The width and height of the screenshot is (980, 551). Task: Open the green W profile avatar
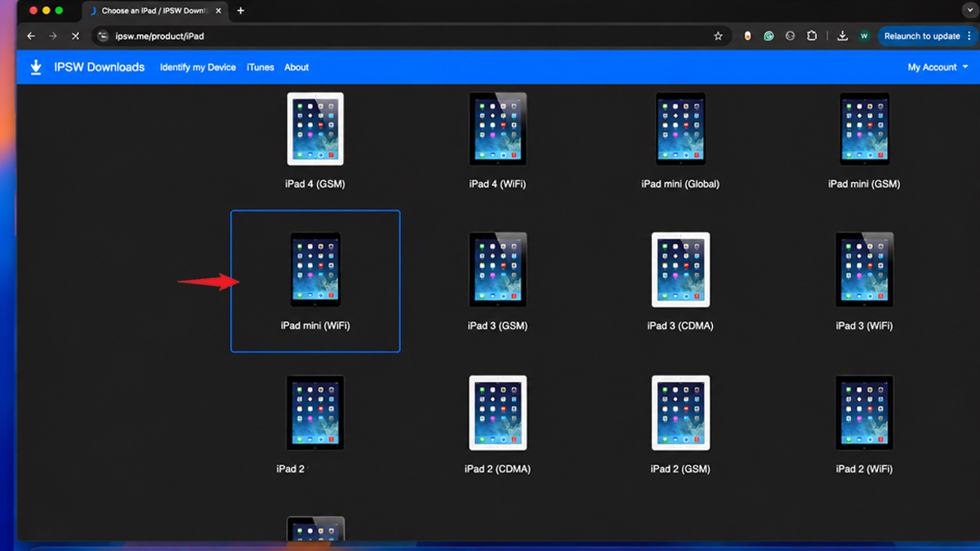point(864,36)
